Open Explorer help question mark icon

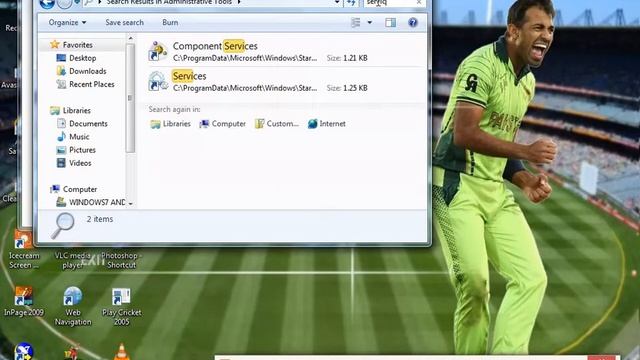coord(413,22)
